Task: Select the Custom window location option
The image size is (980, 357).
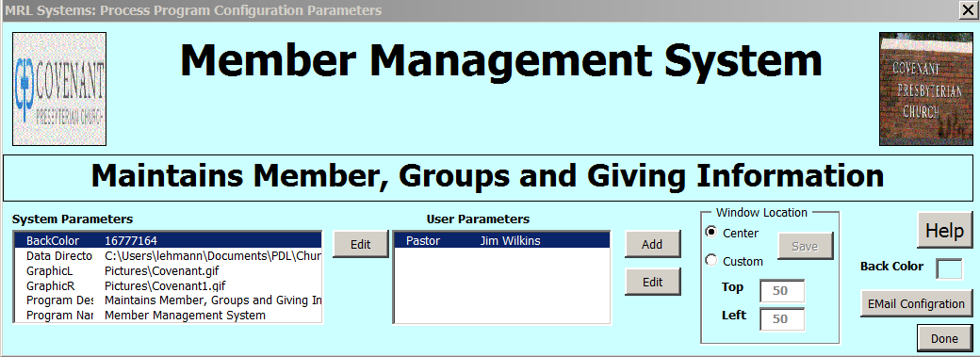Action: click(710, 261)
